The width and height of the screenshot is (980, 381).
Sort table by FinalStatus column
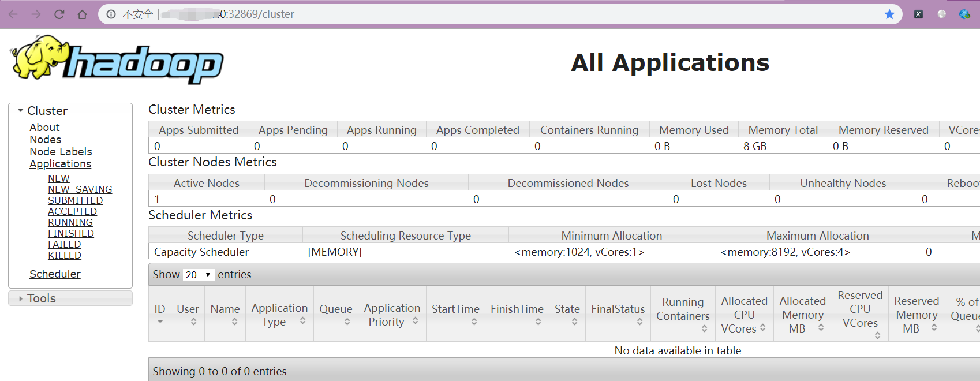pos(618,314)
